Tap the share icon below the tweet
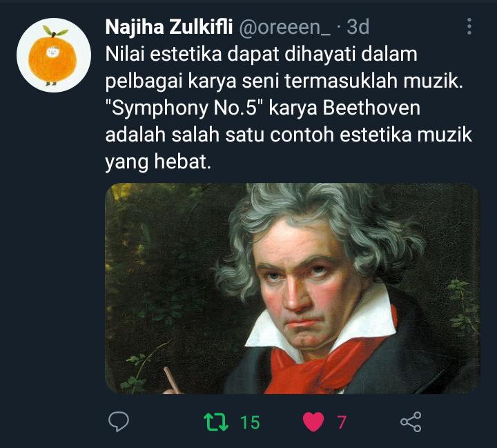497x448 pixels. click(x=411, y=422)
